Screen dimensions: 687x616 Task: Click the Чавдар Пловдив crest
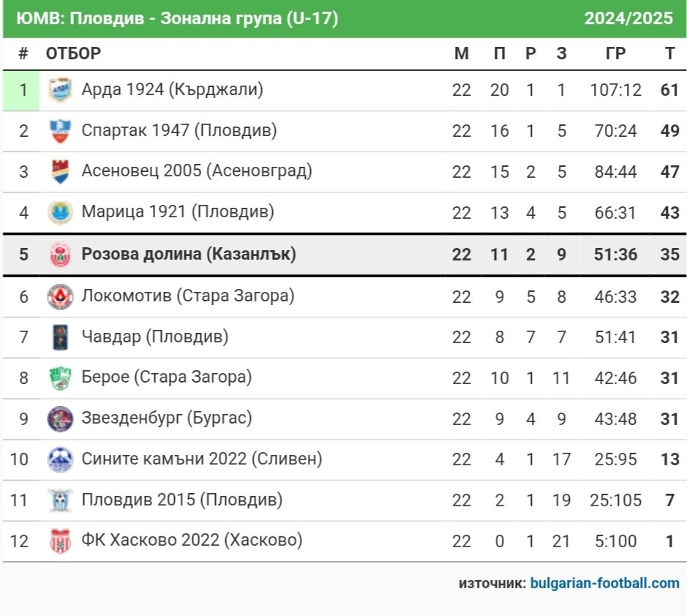click(60, 337)
